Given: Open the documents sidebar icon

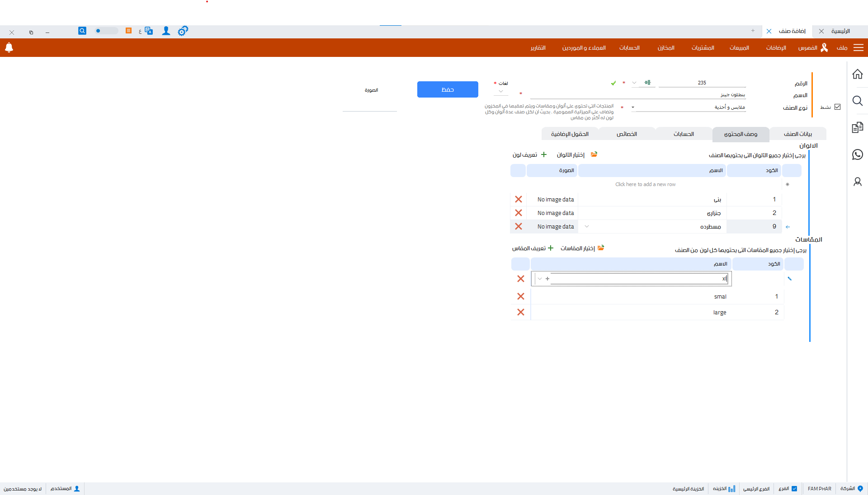Looking at the screenshot, I should (x=857, y=128).
